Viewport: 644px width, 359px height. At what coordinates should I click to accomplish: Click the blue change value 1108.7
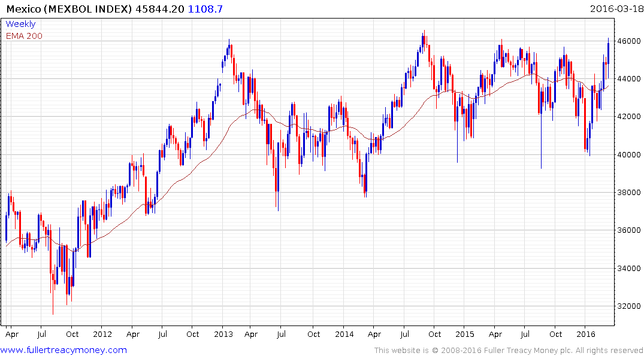pyautogui.click(x=205, y=9)
